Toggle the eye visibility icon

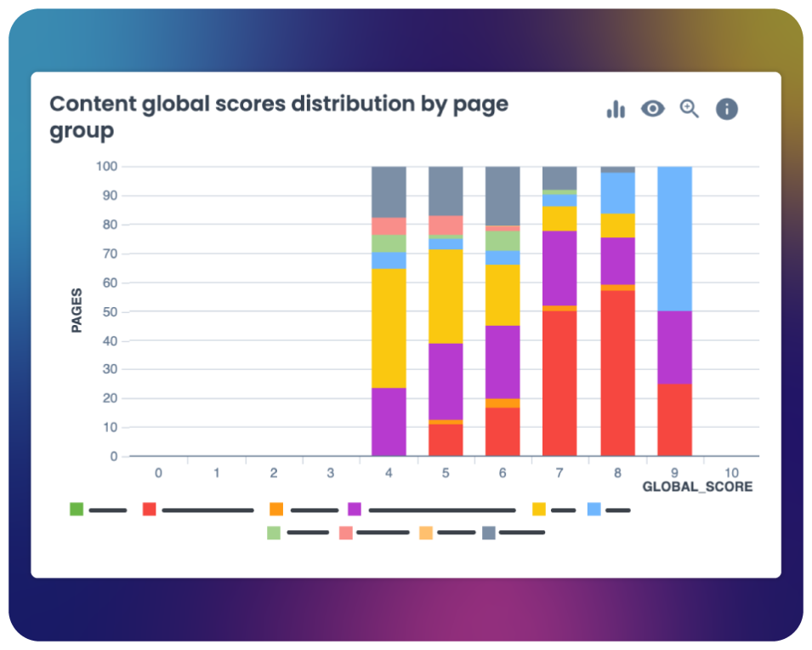pos(652,109)
